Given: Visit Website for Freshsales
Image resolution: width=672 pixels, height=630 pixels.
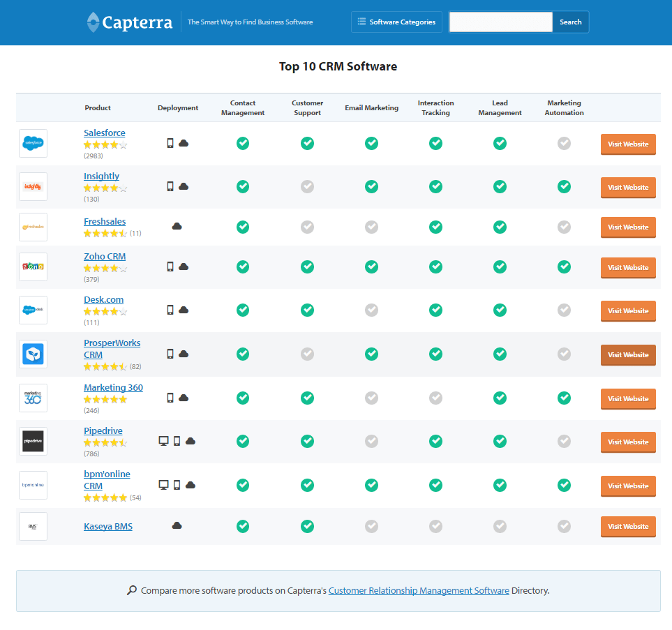Looking at the screenshot, I should pyautogui.click(x=628, y=227).
